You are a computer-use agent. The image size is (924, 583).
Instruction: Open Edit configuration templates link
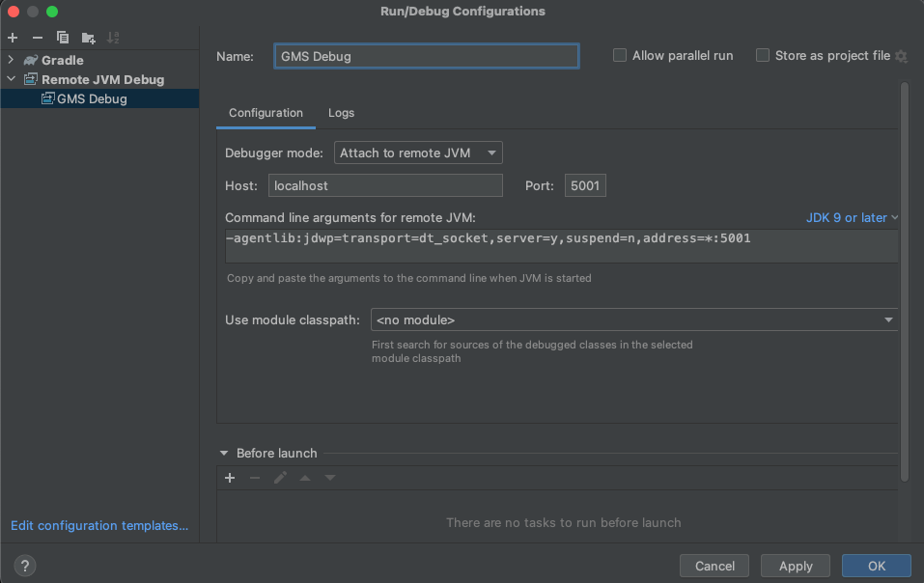click(99, 526)
